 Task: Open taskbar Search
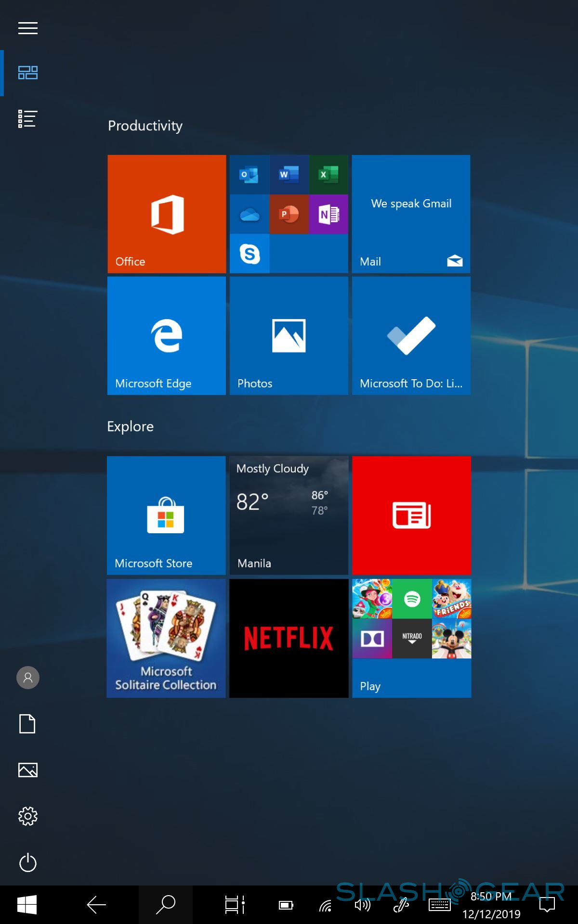pos(166,905)
